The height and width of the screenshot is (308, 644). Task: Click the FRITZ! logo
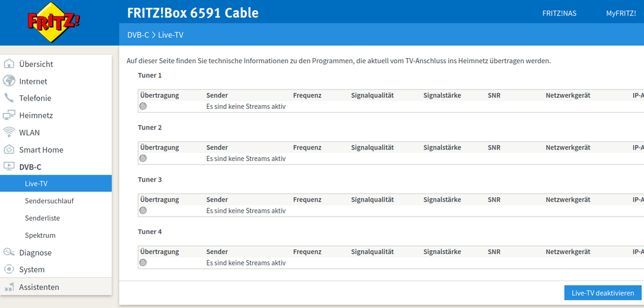(54, 23)
